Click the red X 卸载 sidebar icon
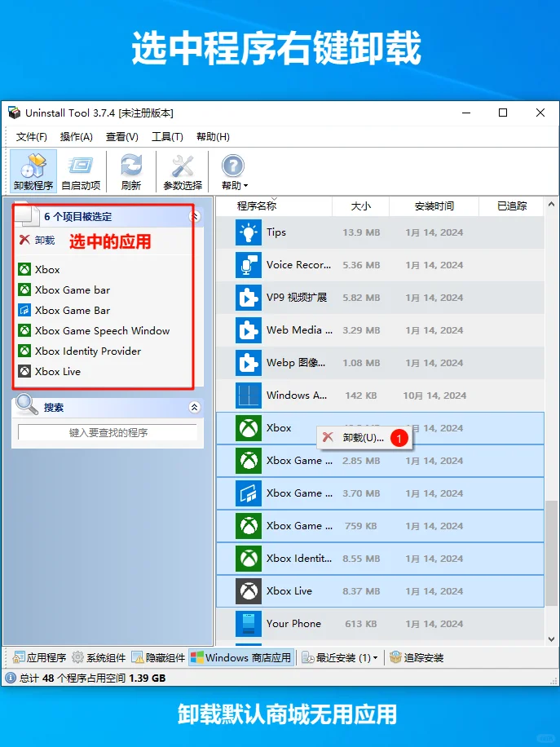Viewport: 560px width, 747px height. pyautogui.click(x=24, y=240)
